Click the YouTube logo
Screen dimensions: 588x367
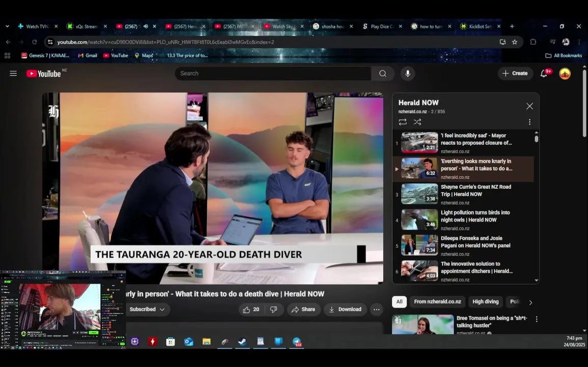point(43,73)
